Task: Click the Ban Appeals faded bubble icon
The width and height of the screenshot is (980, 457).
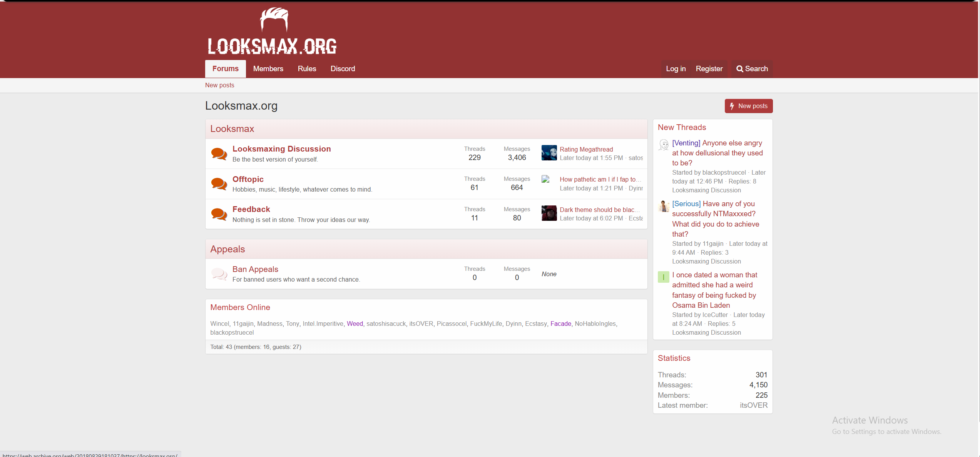Action: tap(219, 274)
